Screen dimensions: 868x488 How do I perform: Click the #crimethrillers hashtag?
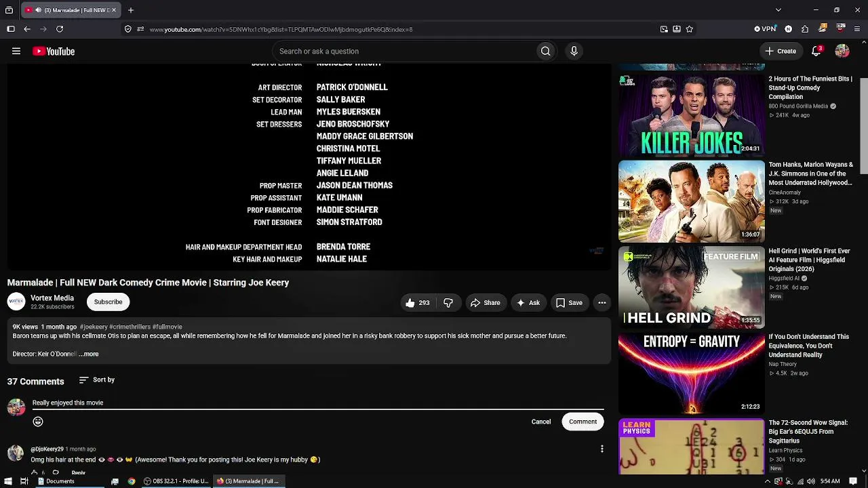pos(130,327)
